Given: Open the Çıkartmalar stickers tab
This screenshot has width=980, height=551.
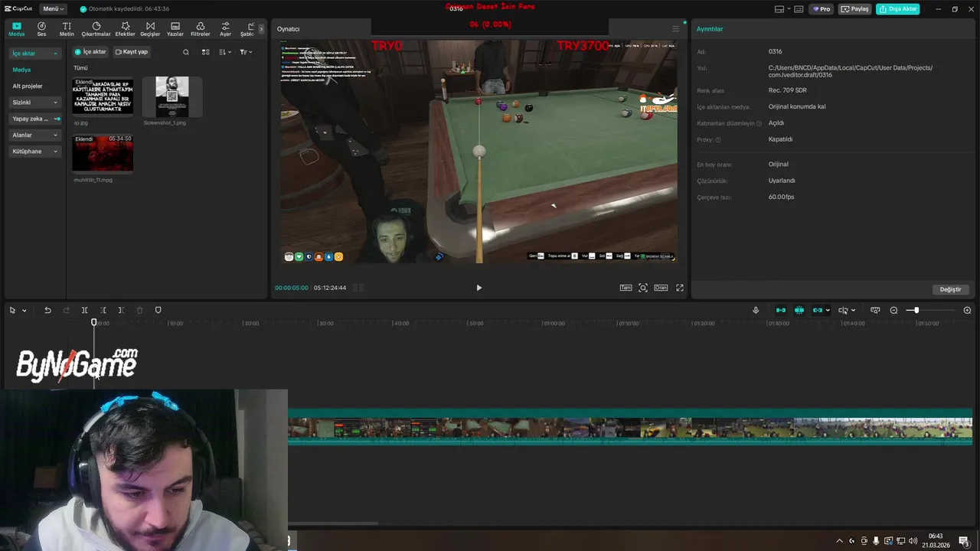Looking at the screenshot, I should 96,29.
